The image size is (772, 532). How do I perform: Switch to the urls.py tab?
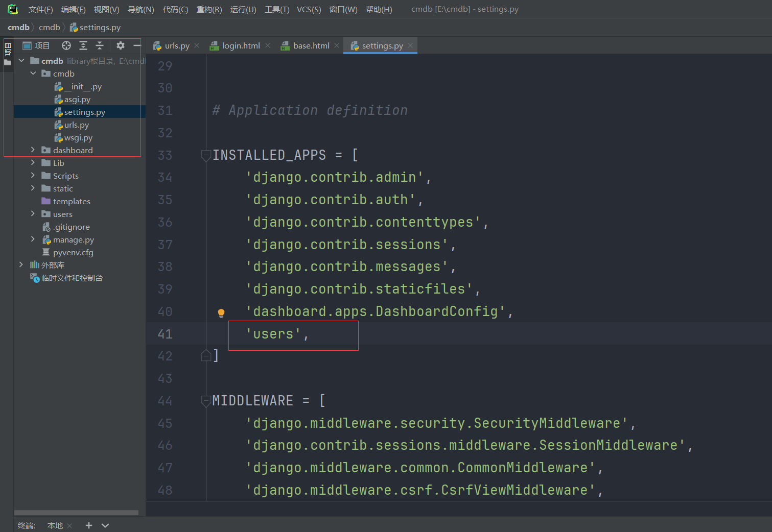pos(177,45)
